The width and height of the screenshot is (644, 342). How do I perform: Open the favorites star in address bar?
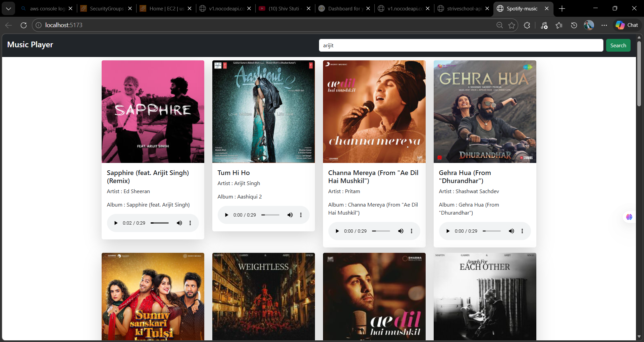(512, 25)
